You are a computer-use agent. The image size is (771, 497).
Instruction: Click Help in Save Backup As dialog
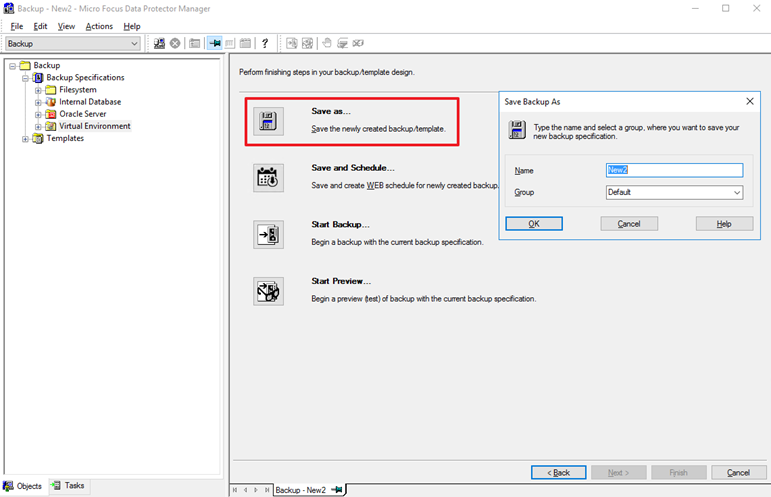[x=724, y=224]
